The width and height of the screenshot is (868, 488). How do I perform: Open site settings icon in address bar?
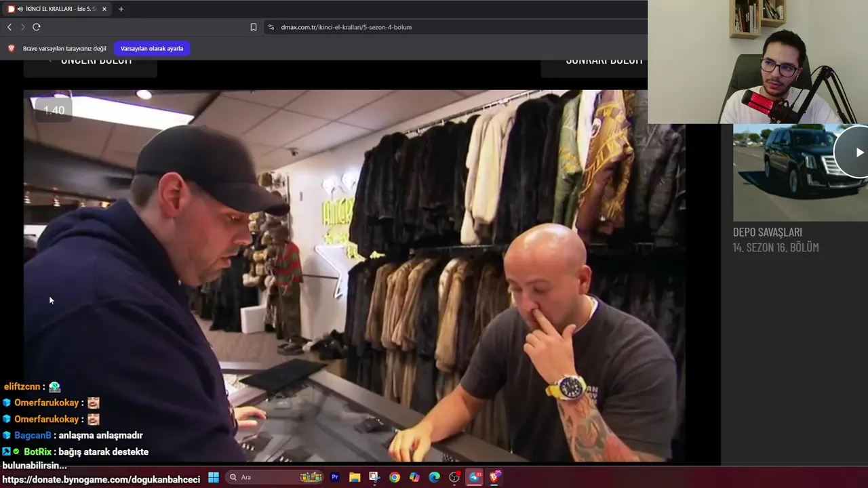coord(271,27)
